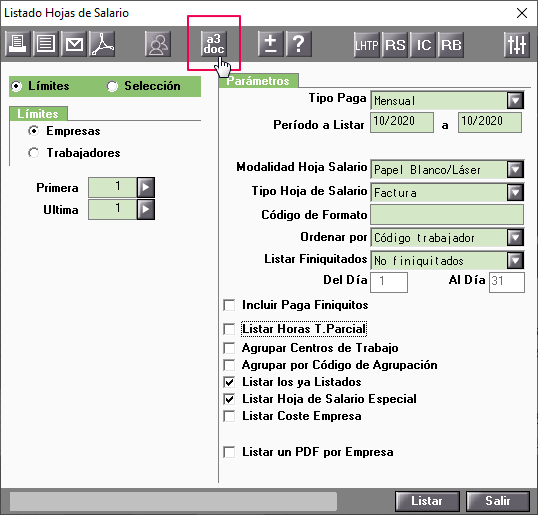The width and height of the screenshot is (538, 515).
Task: Click the progress bar at the bottom
Action: [173, 502]
